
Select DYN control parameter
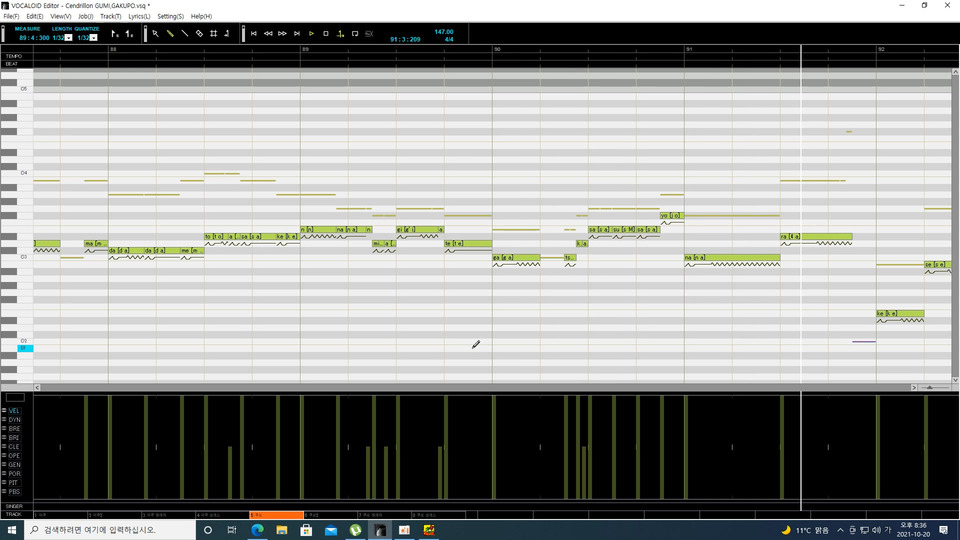[x=14, y=420]
